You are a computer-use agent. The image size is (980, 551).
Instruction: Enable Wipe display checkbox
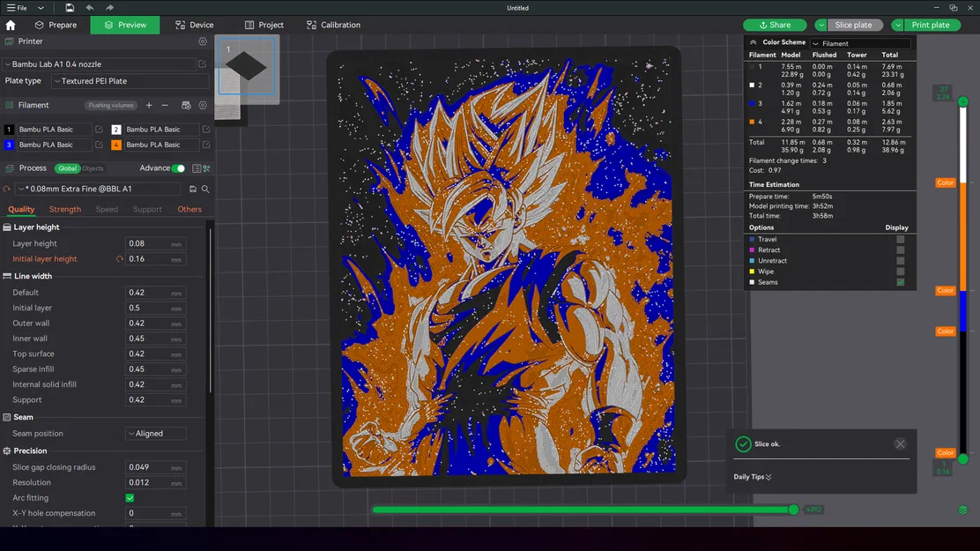[900, 272]
